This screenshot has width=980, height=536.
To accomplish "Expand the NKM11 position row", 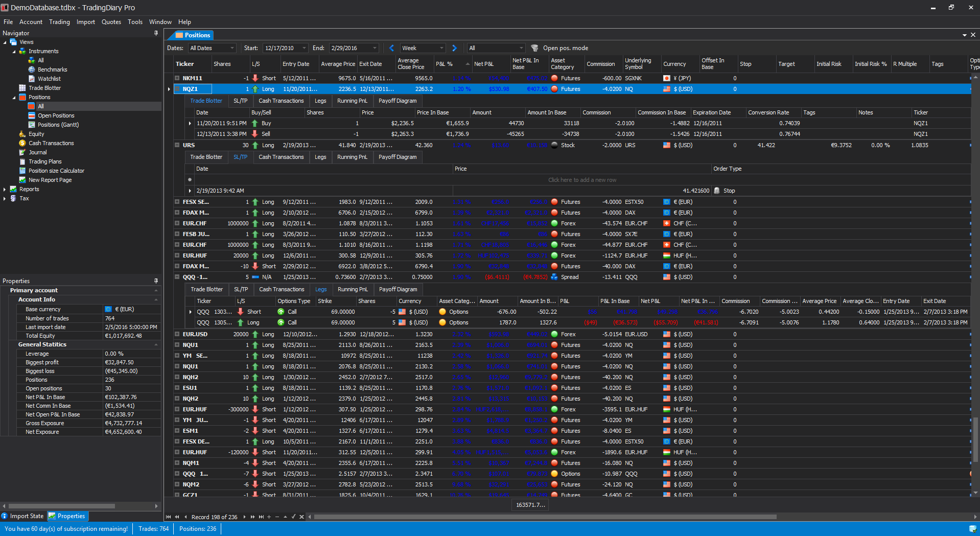I will pos(177,78).
